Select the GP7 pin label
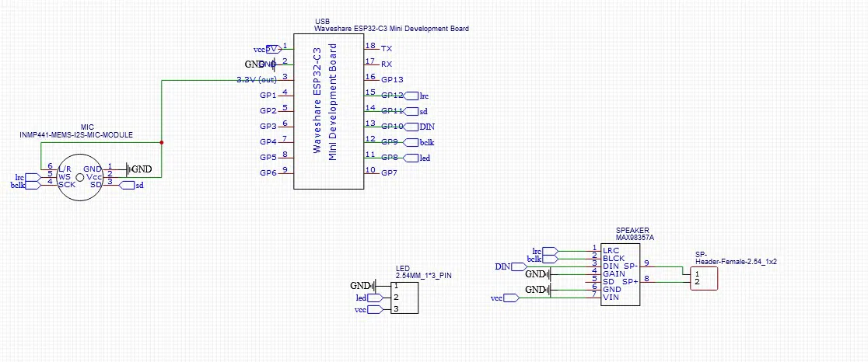 click(x=390, y=173)
